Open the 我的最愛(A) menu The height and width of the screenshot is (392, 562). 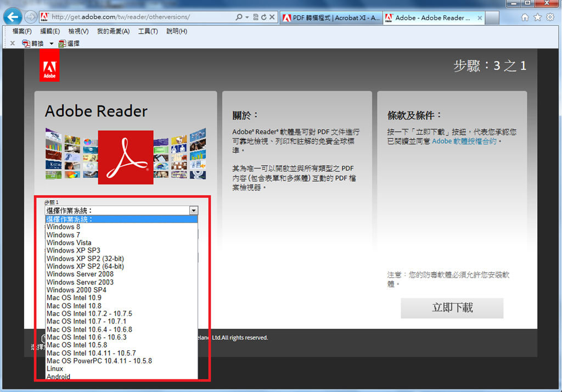[x=113, y=31]
